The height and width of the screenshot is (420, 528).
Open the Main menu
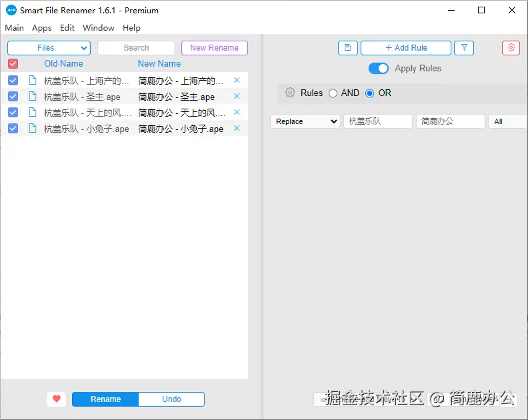[14, 27]
